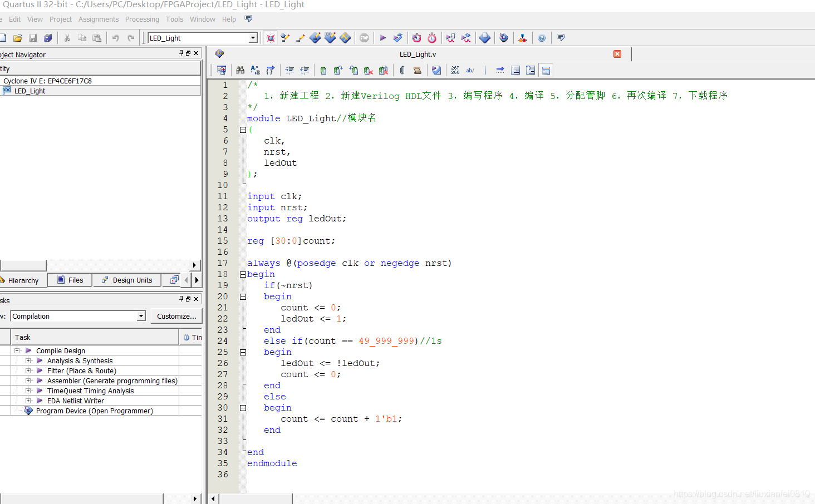
Task: Open the Assignments menu
Action: (x=99, y=19)
